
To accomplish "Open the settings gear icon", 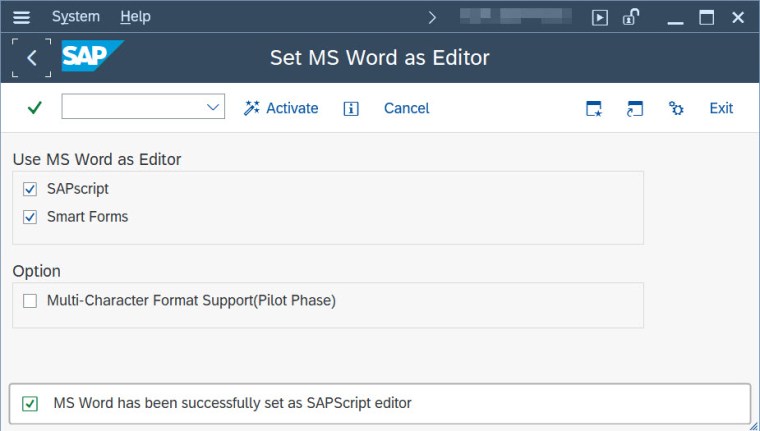I will coord(676,108).
